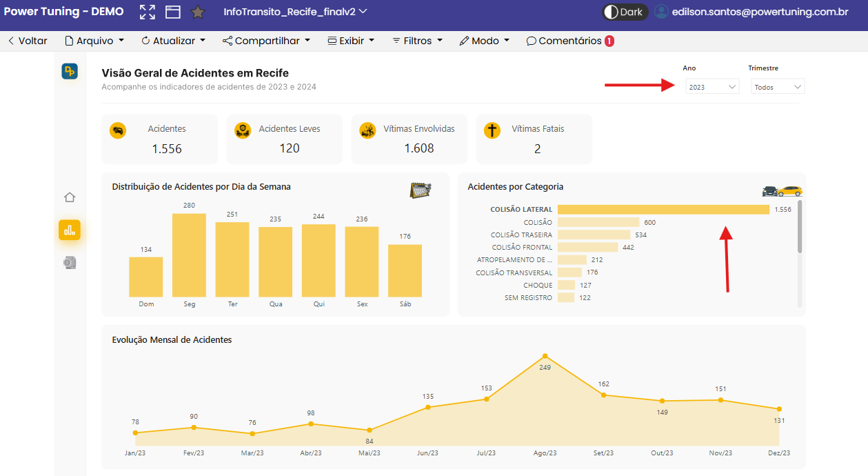
Task: Click the Ago/23 peak data point
Action: pyautogui.click(x=545, y=356)
